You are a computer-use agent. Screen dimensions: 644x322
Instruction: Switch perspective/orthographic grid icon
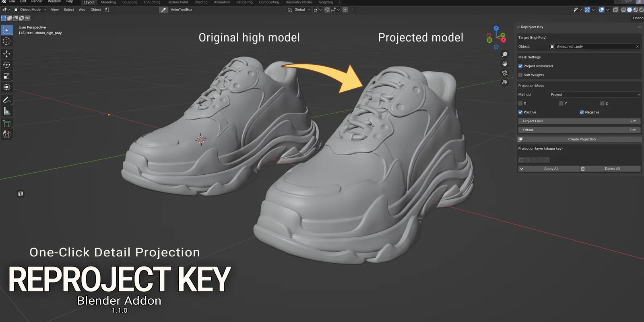(x=505, y=82)
